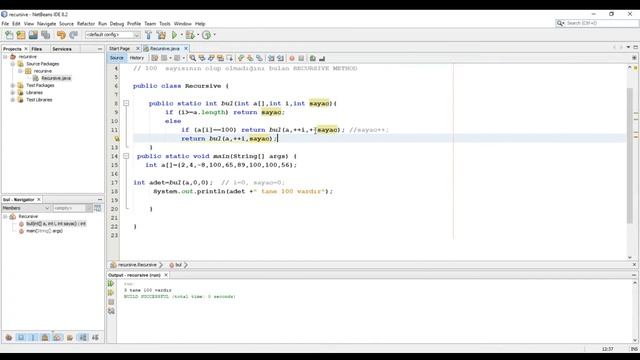
Task: Click the Find Previous Occurrence icon
Action: (202, 58)
